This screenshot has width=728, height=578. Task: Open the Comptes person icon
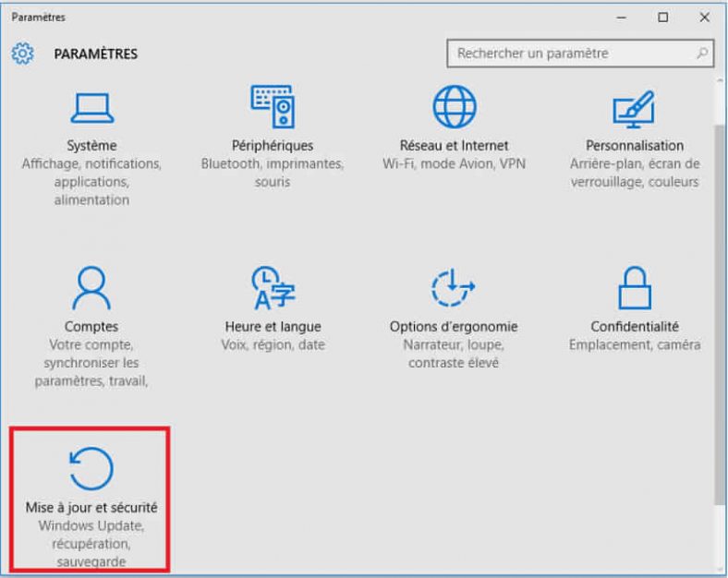click(x=91, y=287)
